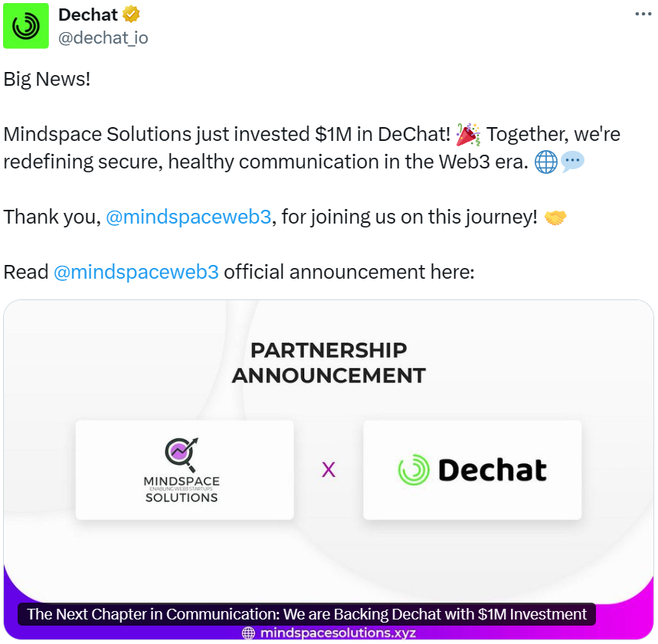Click the handshake emoji
Image resolution: width=658 pixels, height=644 pixels.
click(555, 217)
